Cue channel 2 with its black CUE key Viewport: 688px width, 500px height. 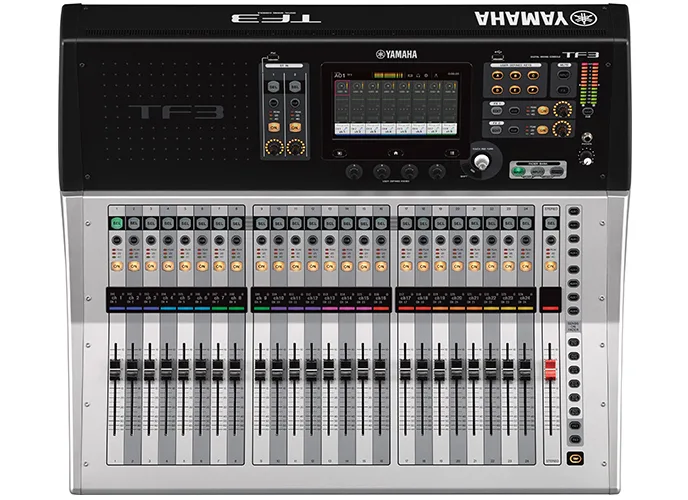[x=133, y=240]
